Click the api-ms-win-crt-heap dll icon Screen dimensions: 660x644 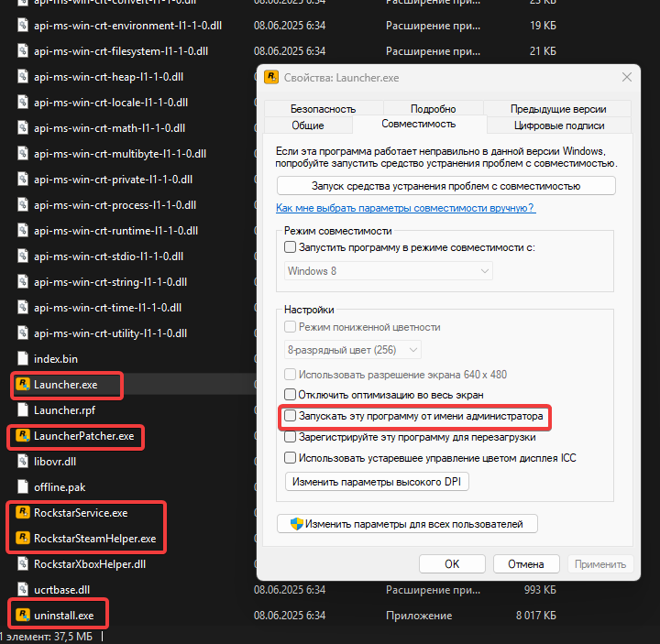click(23, 77)
